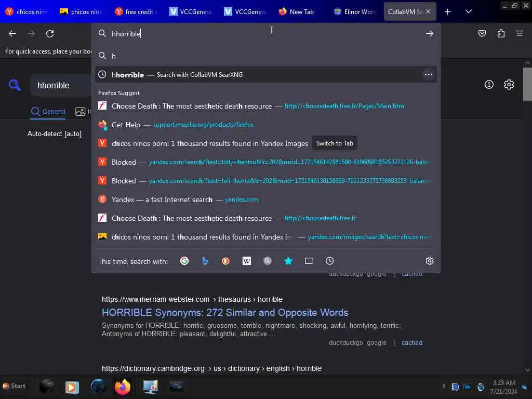The height and width of the screenshot is (399, 532).
Task: Search this time with Bing
Action: 205,261
